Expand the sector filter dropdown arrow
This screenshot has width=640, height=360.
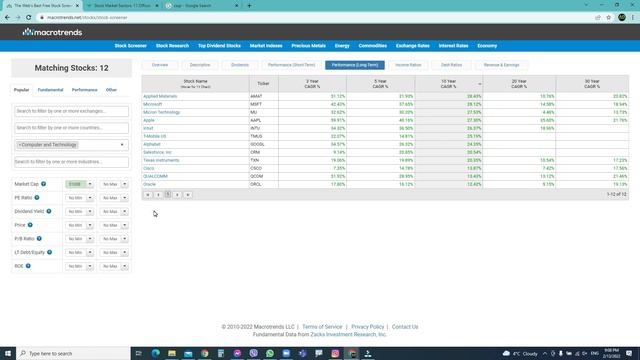coord(122,145)
